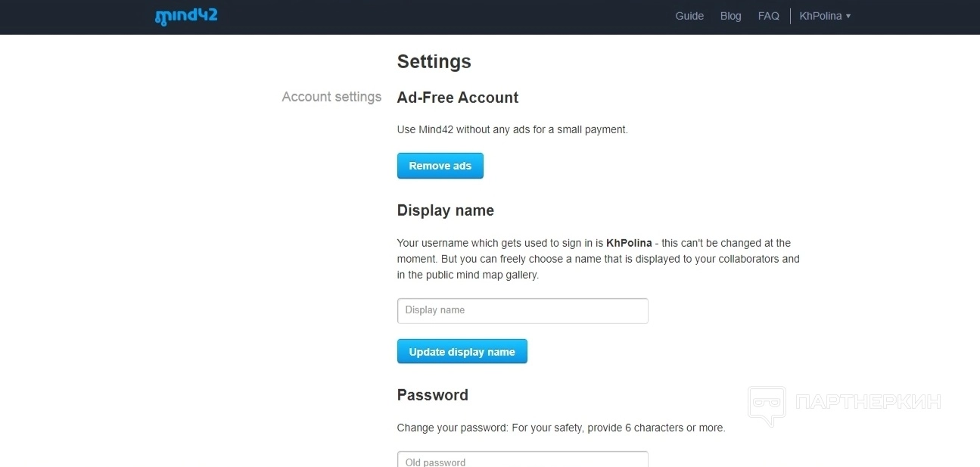Click the Display name section heading
Viewport: 980px width, 467px height.
[x=445, y=210]
